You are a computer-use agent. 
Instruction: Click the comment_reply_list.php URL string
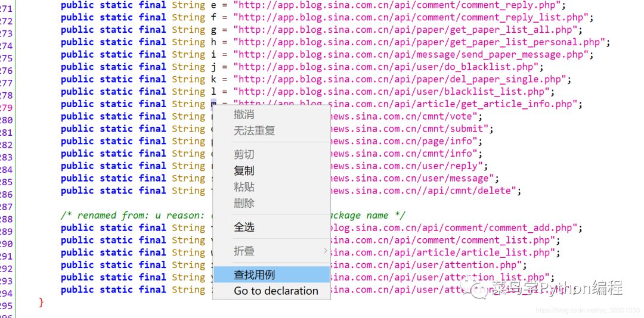[x=410, y=18]
